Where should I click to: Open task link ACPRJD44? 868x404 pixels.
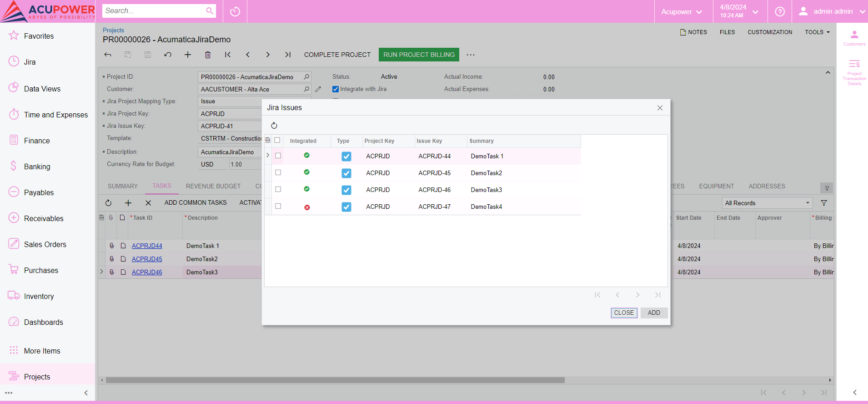point(147,246)
